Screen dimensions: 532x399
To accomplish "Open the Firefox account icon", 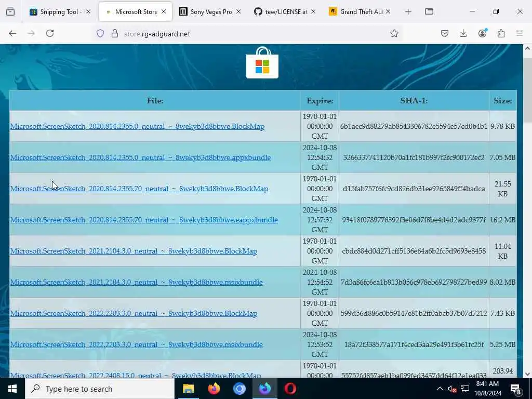I will coord(482,33).
